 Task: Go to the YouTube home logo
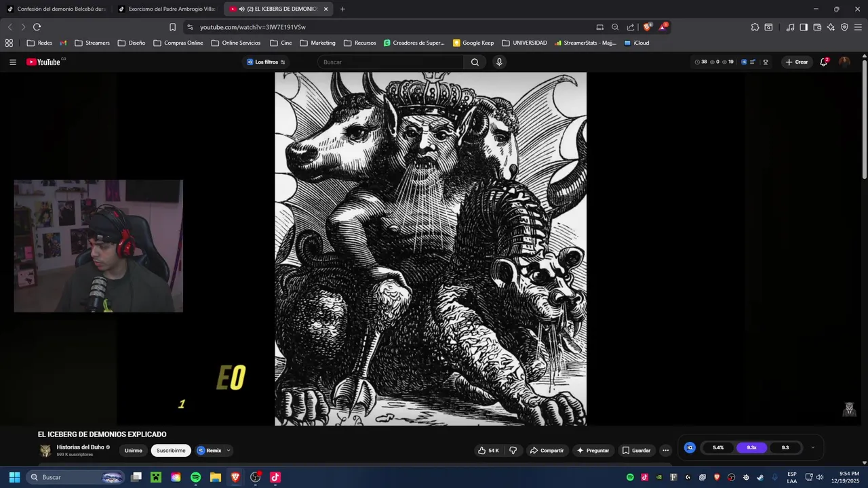click(x=43, y=62)
